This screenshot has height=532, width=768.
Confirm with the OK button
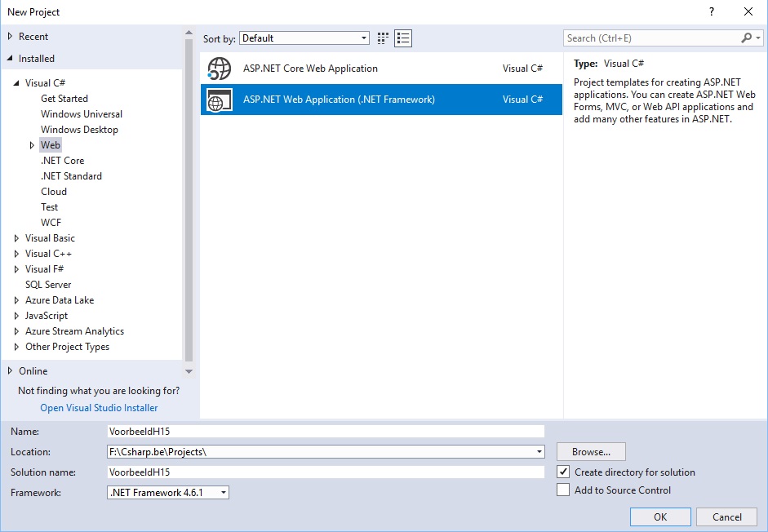click(x=660, y=516)
